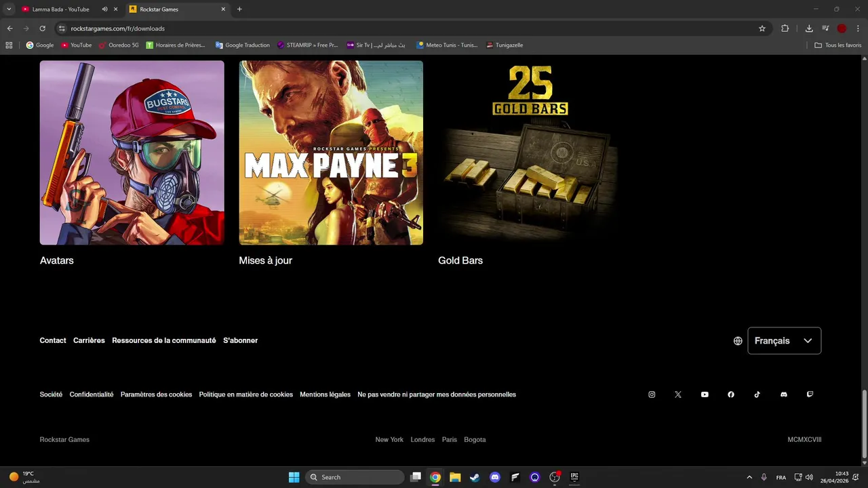Viewport: 868px width, 488px height.
Task: Open the Rockstar YouTube footer icon
Action: pos(705,394)
